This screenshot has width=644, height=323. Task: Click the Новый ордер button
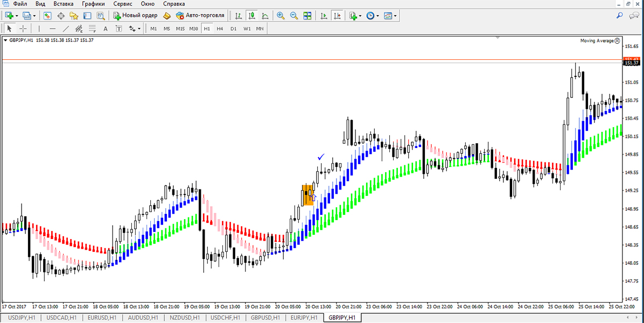tap(135, 16)
